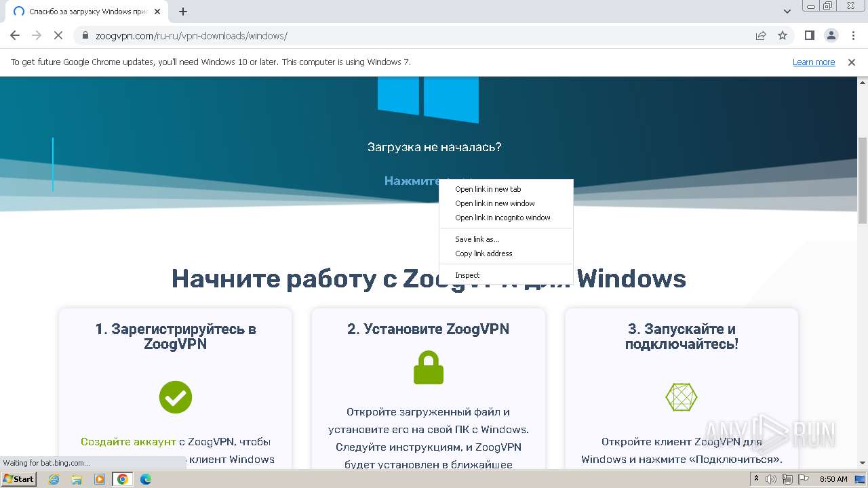
Task: Bookmark this page with the star icon
Action: coord(783,36)
